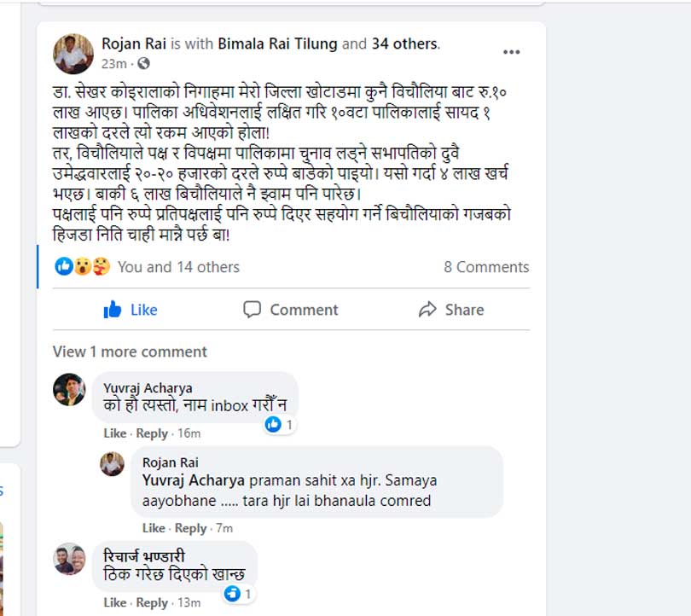
Task: Open the 8 Comments link
Action: 486,267
